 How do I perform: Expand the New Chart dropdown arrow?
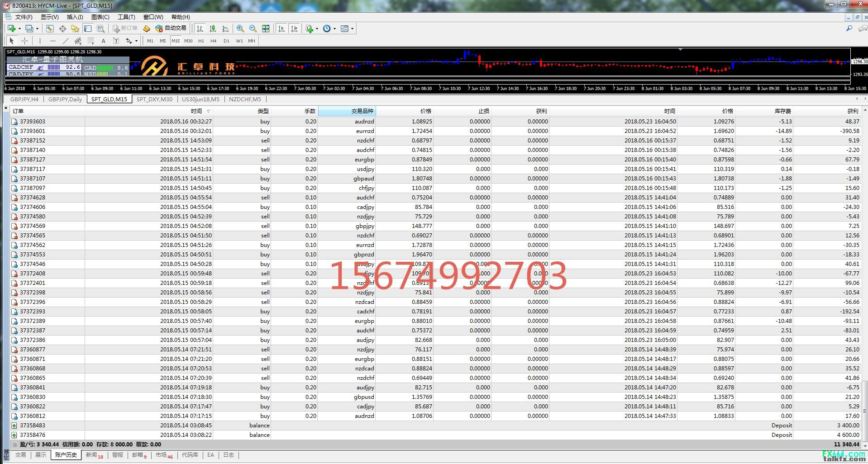point(19,28)
